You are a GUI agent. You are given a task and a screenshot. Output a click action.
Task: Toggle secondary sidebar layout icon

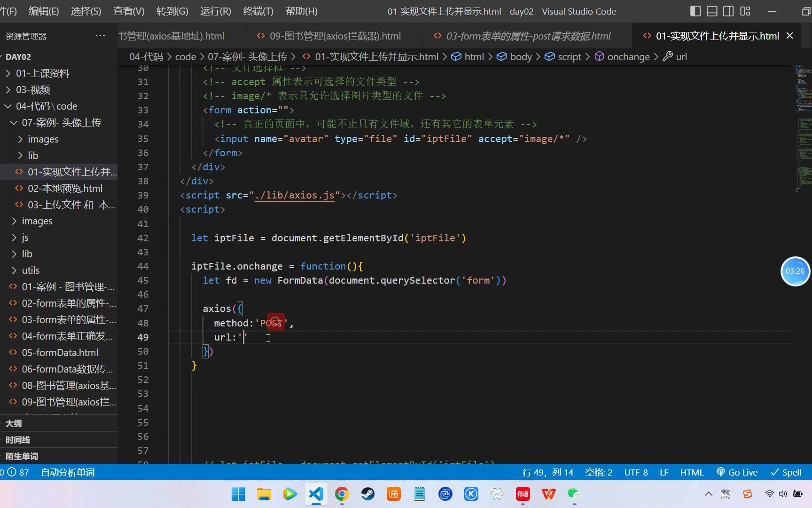click(x=728, y=11)
